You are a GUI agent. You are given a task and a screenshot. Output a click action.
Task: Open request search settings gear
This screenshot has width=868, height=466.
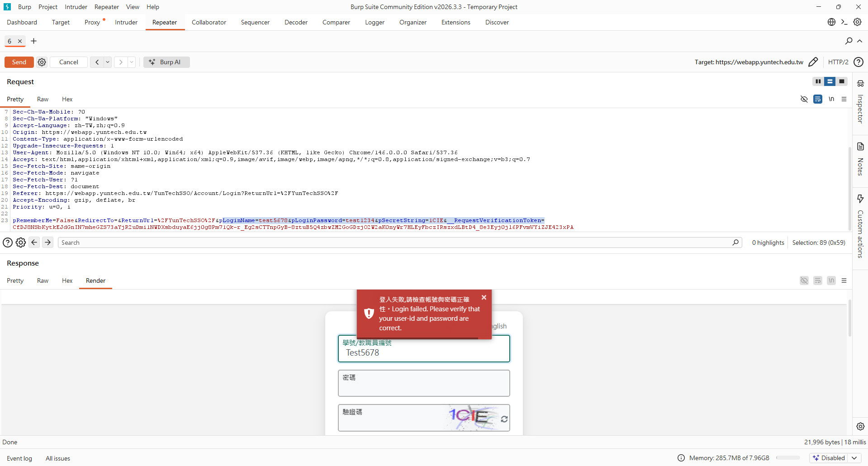pos(21,243)
